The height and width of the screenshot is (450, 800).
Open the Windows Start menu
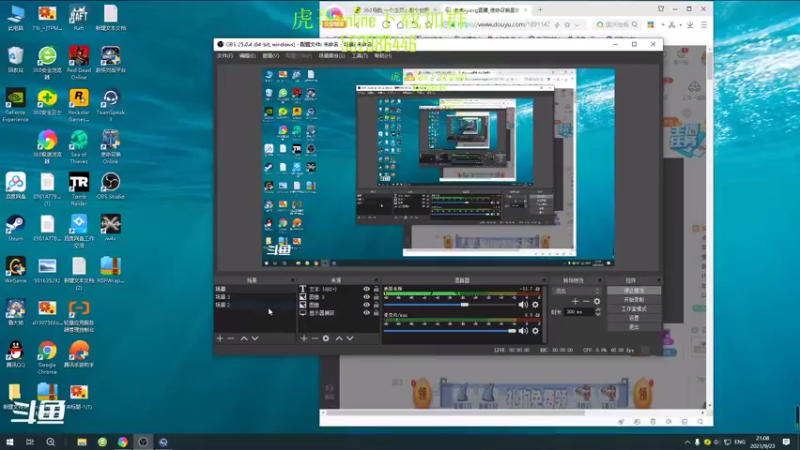coord(10,442)
